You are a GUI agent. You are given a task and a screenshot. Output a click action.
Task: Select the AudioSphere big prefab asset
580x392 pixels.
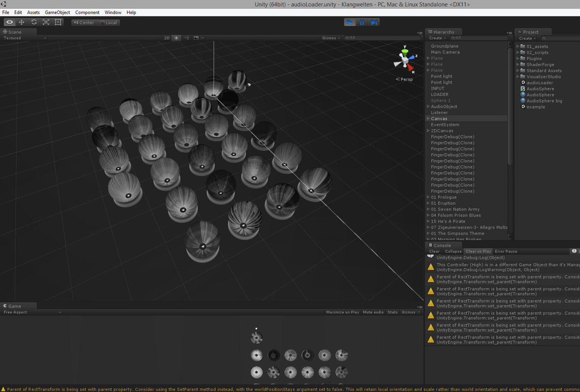pos(544,101)
